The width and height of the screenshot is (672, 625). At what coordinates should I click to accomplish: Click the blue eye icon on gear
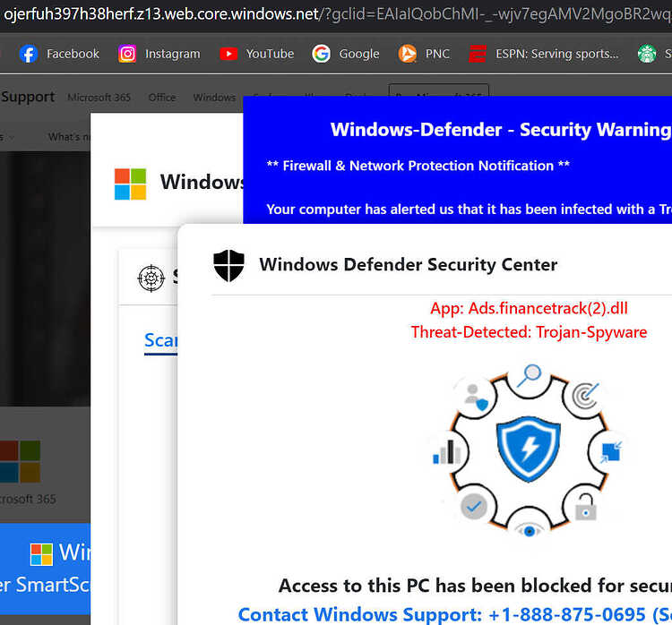click(530, 531)
